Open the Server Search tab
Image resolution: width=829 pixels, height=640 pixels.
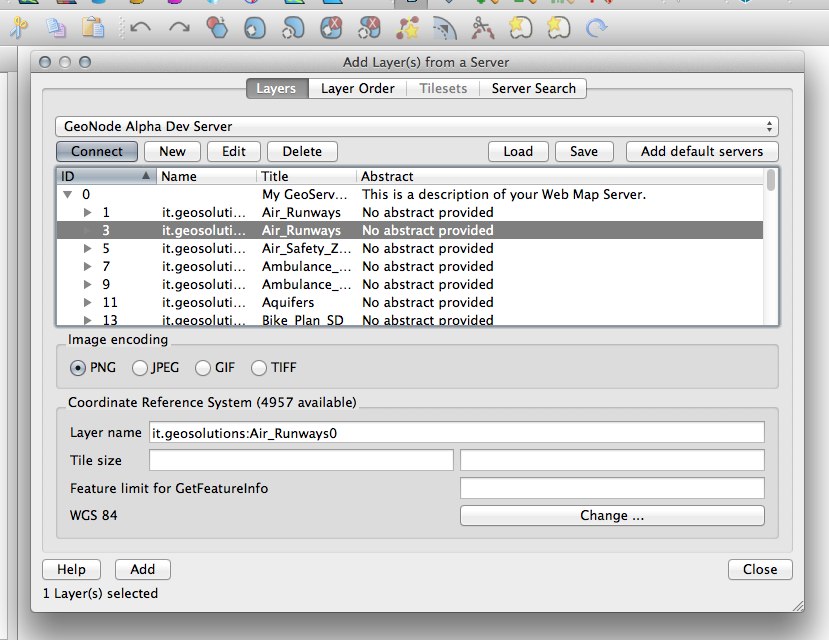[x=533, y=88]
